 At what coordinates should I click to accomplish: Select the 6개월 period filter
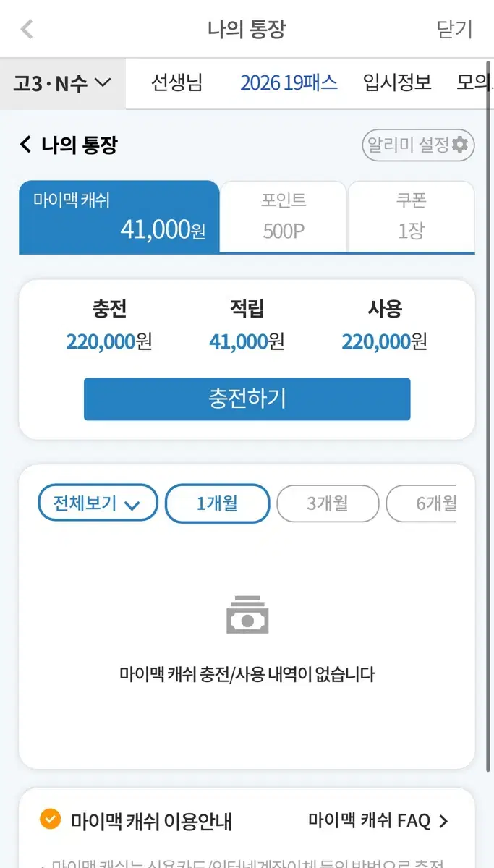(422, 503)
